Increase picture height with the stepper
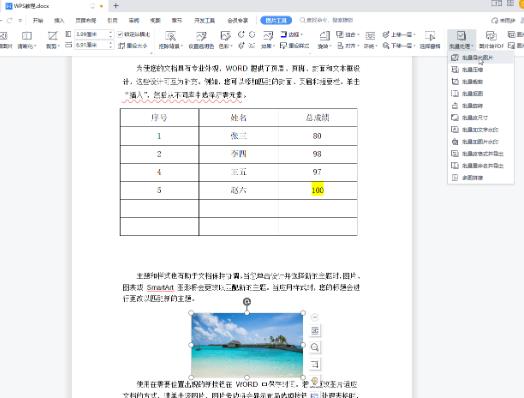The image size is (524, 398). pos(111,33)
